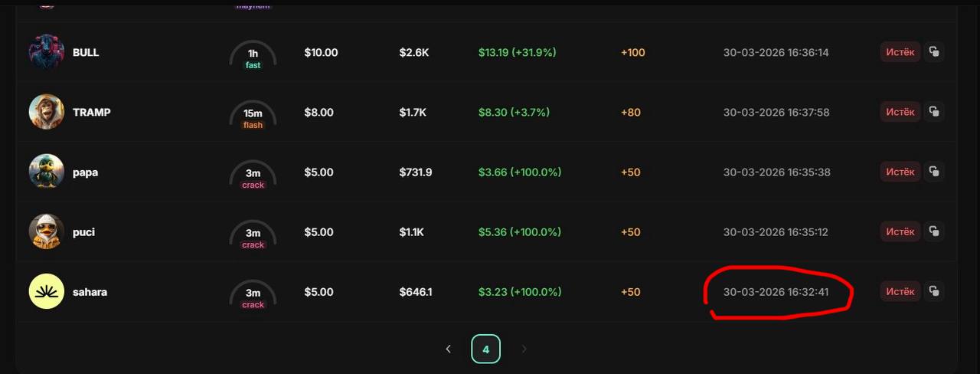
Task: Click the BULL token avatar
Action: click(x=46, y=52)
